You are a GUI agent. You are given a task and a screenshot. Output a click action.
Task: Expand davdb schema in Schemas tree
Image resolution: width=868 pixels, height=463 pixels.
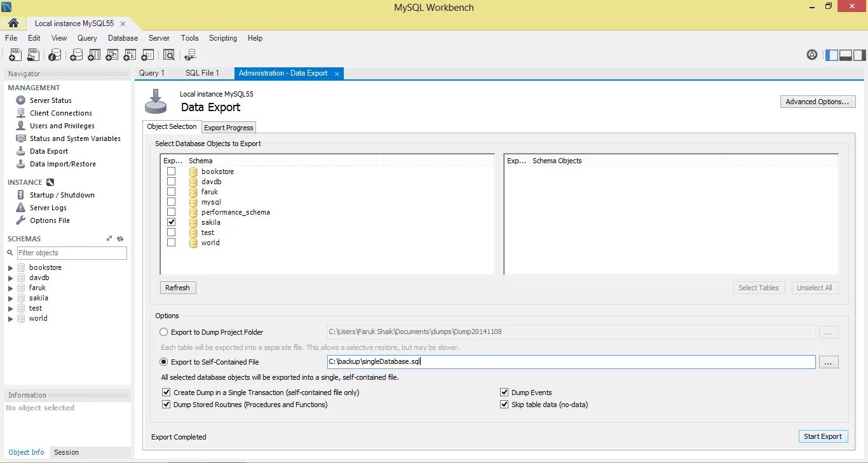[x=10, y=278]
